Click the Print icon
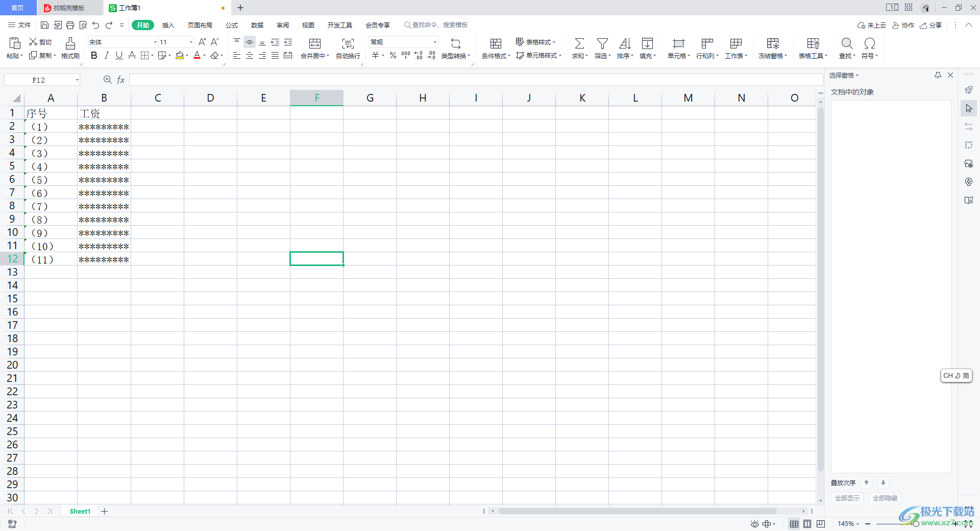The height and width of the screenshot is (531, 980). [70, 25]
